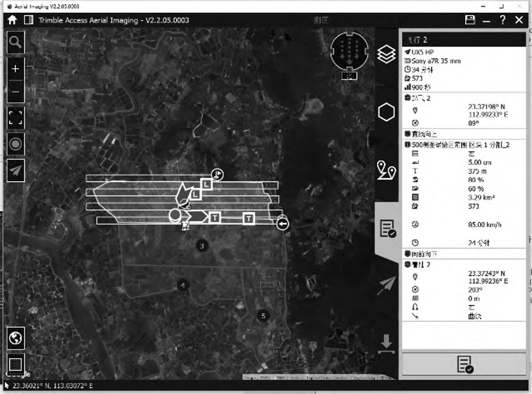Open the help question mark

pyautogui.click(x=502, y=20)
